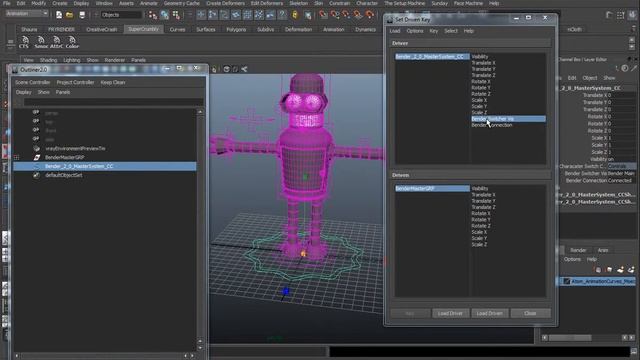Viewport: 640px width, 360px height.
Task: Open the Shading menu in viewport panel
Action: coord(48,60)
